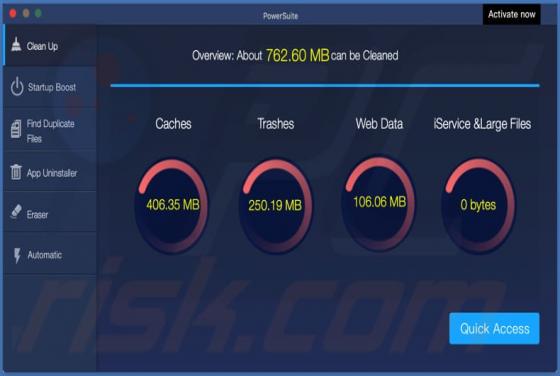Minimize window with the yellow button
560x376 pixels.
[x=26, y=14]
